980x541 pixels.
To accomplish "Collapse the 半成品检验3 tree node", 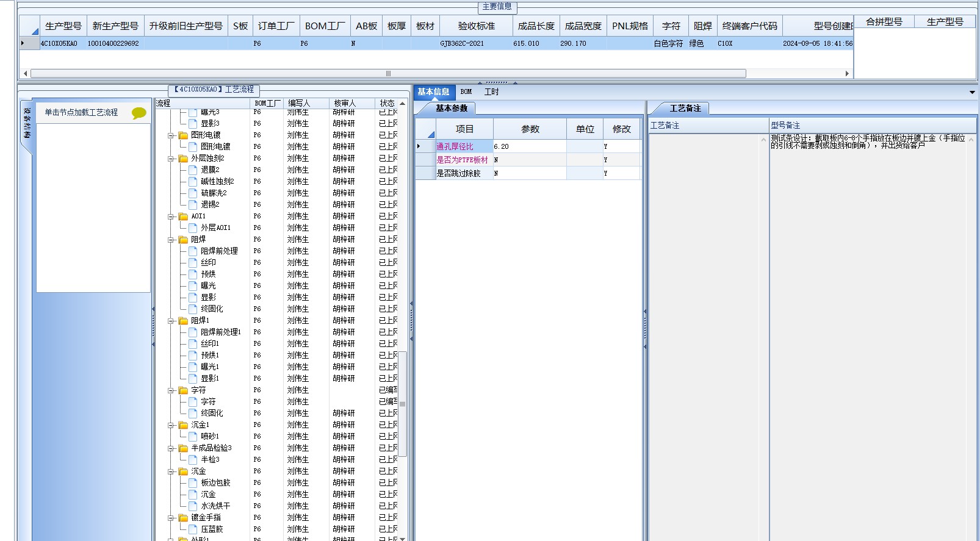I will (x=171, y=448).
